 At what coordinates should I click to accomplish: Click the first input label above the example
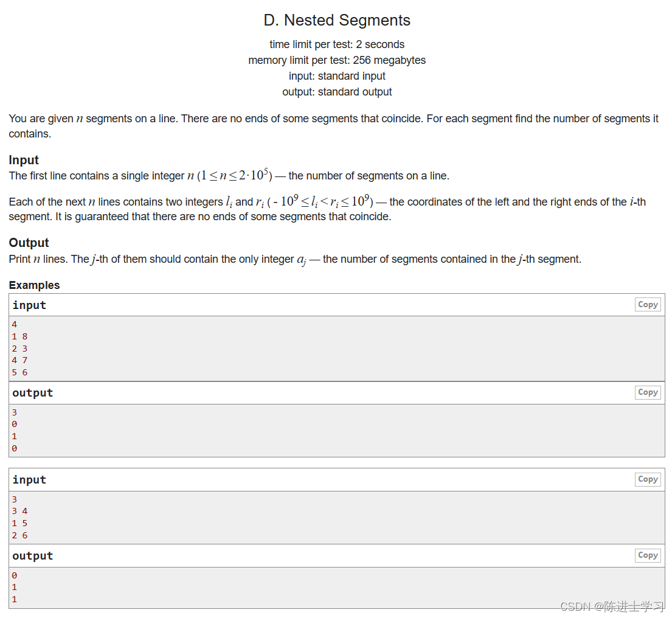click(x=29, y=305)
